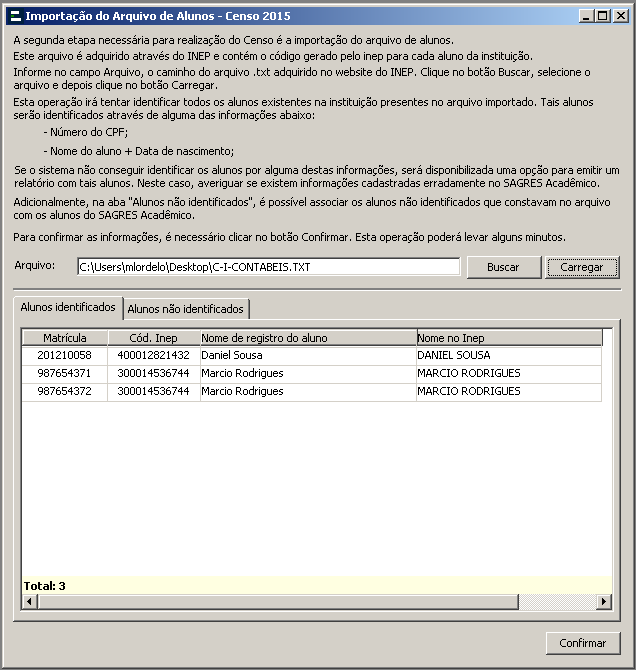636x670 pixels.
Task: Sort by Cód. Inep column header
Action: click(x=153, y=338)
